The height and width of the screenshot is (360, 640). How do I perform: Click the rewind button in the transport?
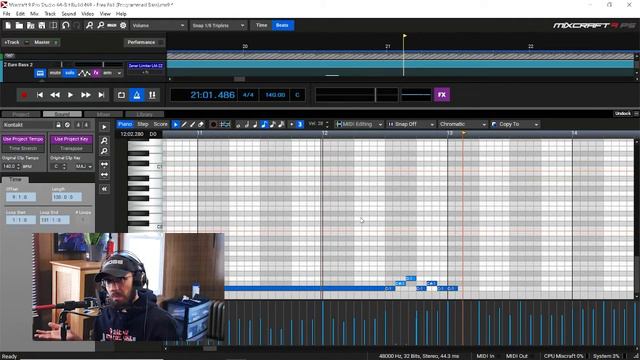click(x=55, y=95)
